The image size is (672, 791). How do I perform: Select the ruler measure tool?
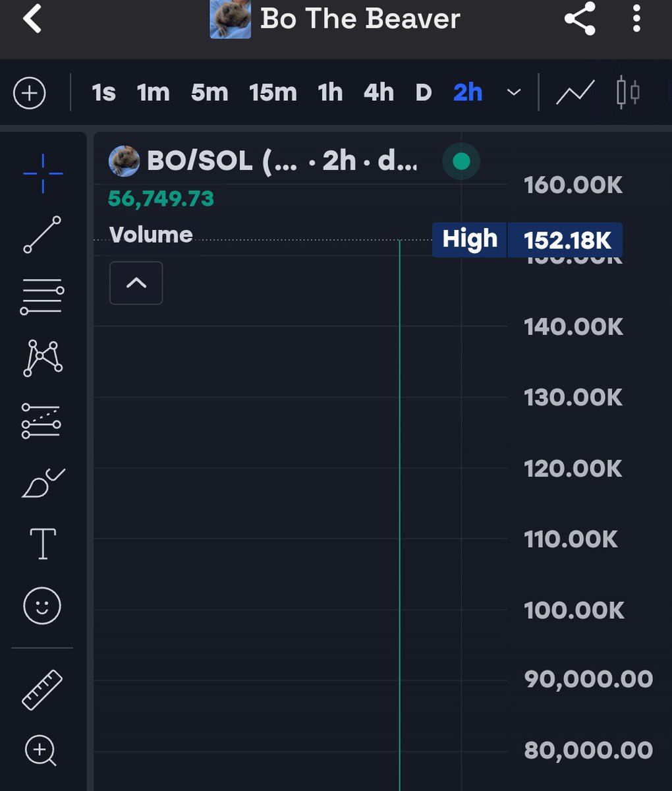42,689
